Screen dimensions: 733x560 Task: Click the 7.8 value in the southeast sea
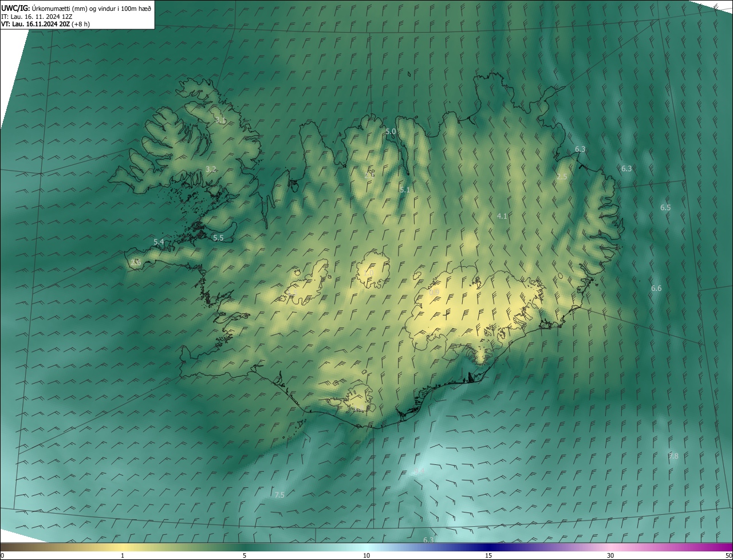(x=673, y=456)
